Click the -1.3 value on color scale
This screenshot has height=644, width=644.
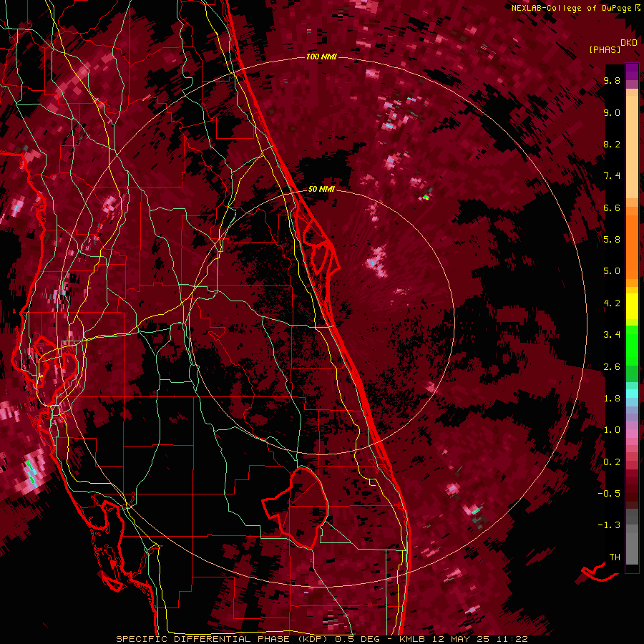pos(609,525)
